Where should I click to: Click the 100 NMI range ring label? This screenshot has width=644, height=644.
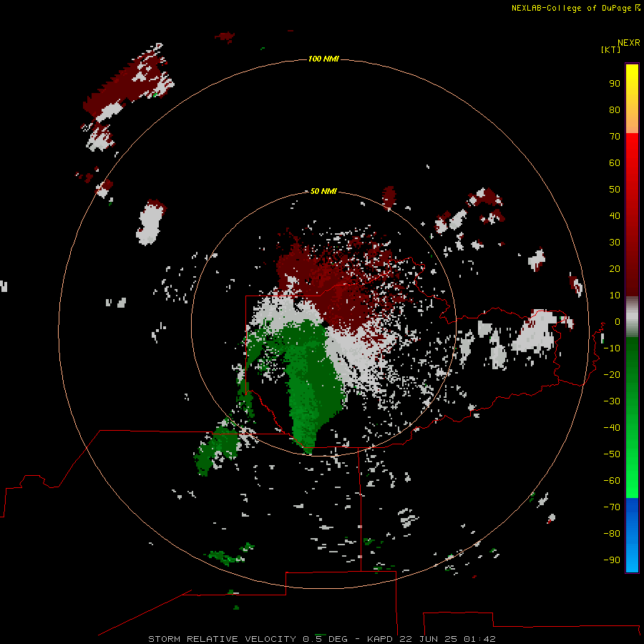[x=323, y=59]
